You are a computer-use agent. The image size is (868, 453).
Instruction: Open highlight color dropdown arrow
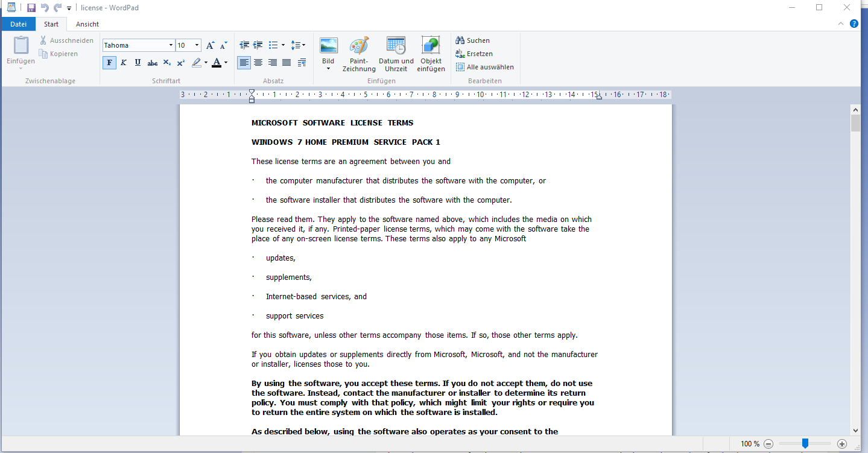point(206,63)
